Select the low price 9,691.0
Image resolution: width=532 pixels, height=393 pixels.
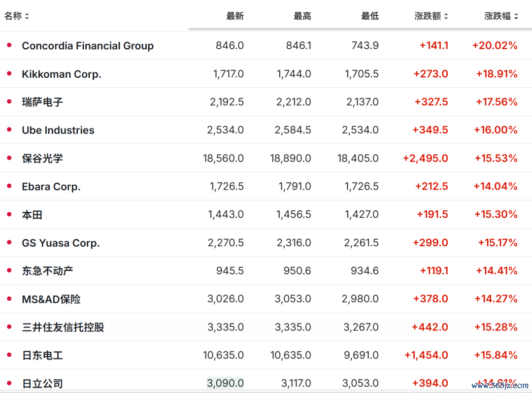point(361,355)
